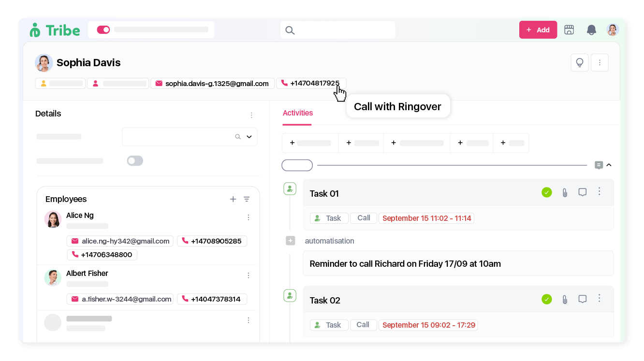Attach a file to Task 01
Image resolution: width=644 pixels, height=361 pixels.
pos(565,192)
